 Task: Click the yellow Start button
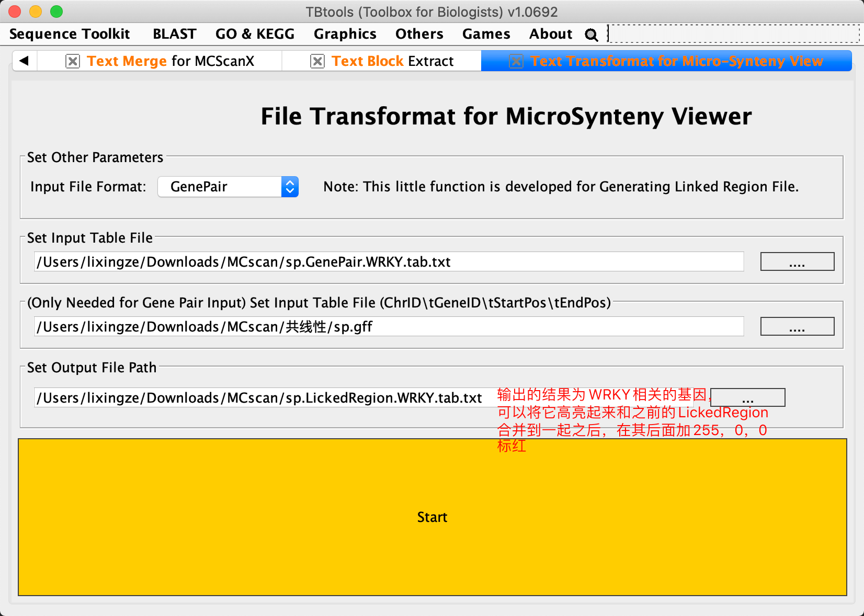point(433,517)
